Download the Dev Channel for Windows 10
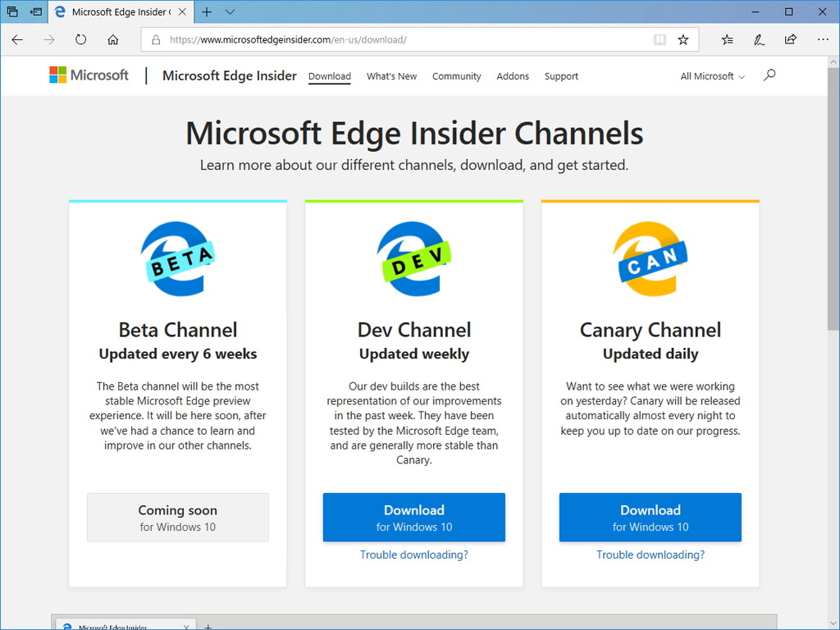 coord(413,517)
